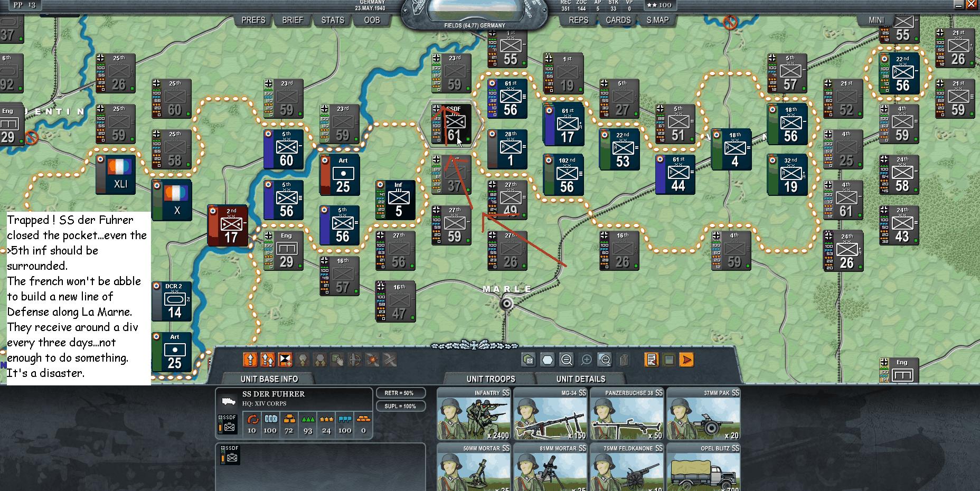Select the 37MM PAK troop card

[704, 414]
